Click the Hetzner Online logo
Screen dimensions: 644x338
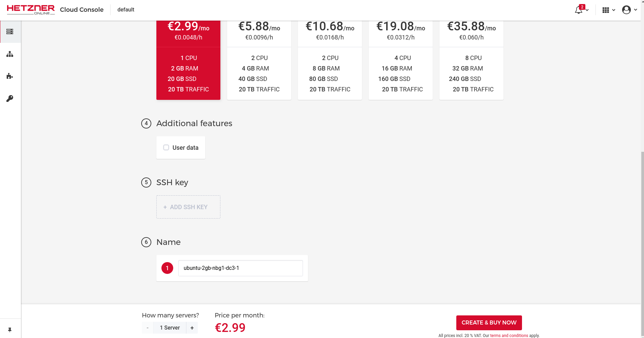[x=31, y=10]
